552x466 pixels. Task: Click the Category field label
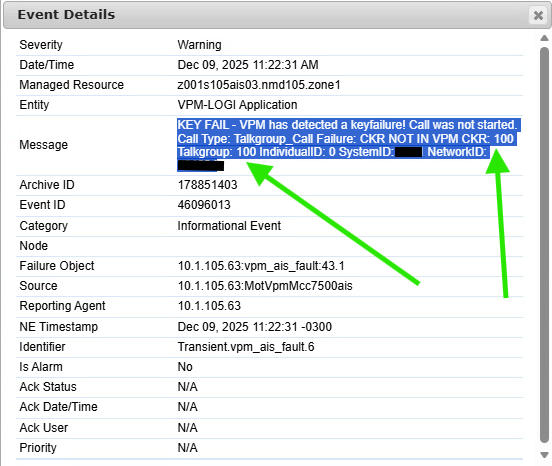coord(43,226)
